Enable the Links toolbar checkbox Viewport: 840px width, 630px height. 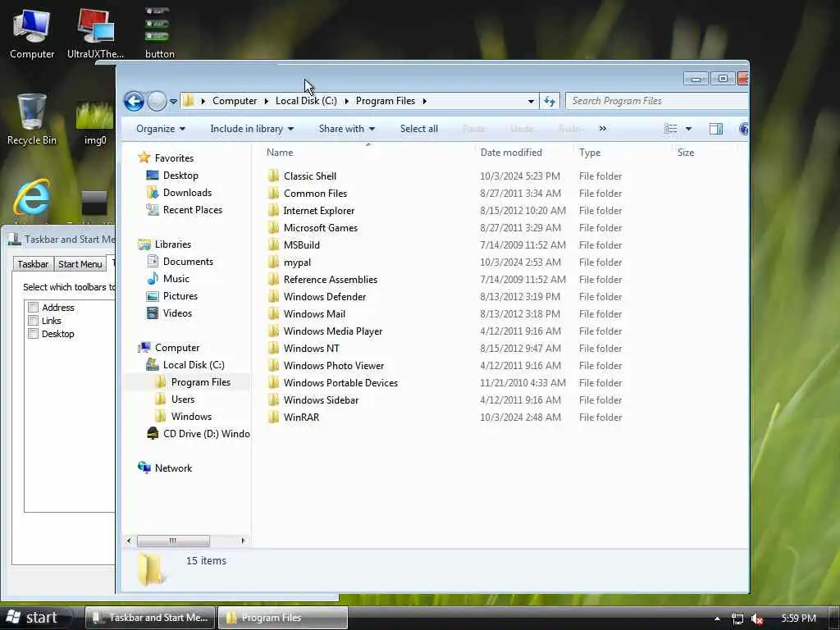[33, 321]
